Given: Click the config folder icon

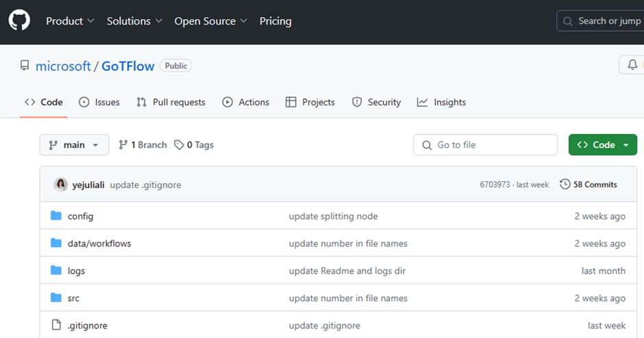Looking at the screenshot, I should coord(56,216).
